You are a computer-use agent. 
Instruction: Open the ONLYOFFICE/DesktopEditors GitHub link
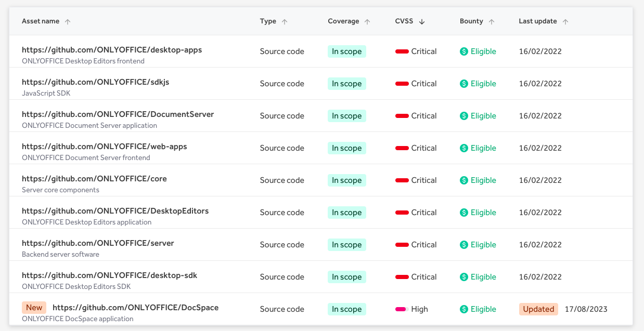(115, 211)
